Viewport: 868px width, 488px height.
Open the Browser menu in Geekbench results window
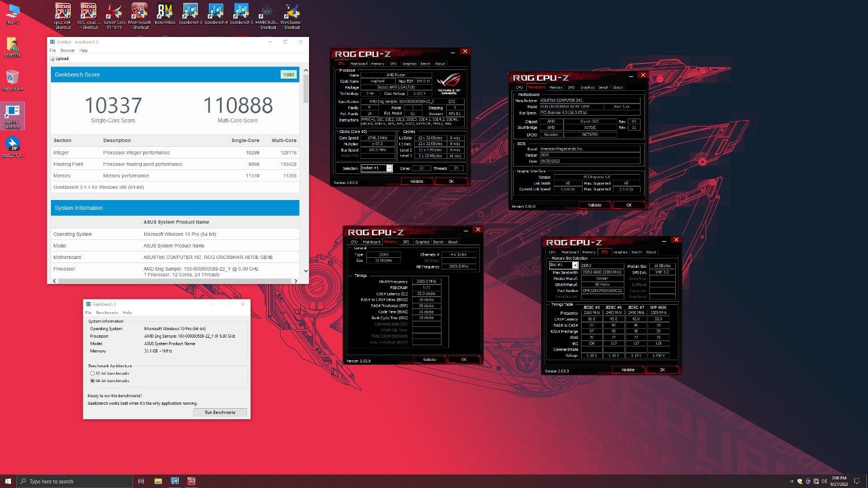[x=68, y=50]
